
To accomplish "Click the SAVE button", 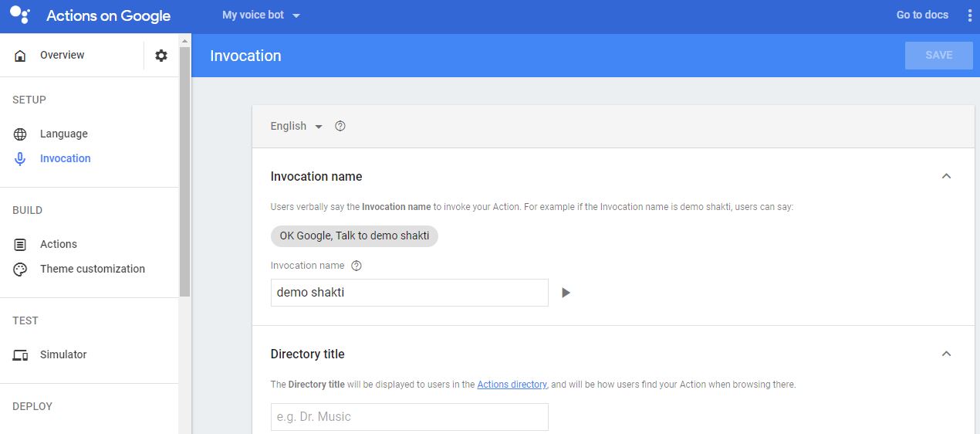I will coord(938,56).
